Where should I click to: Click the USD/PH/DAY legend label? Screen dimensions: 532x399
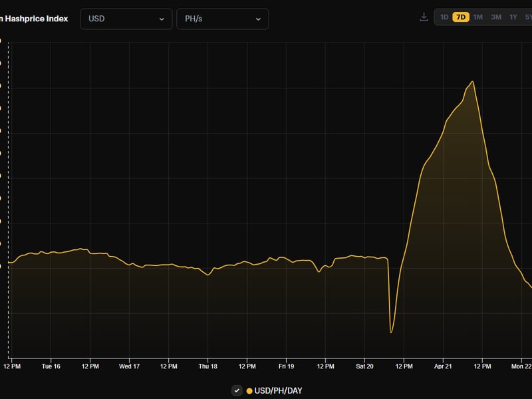(x=278, y=391)
